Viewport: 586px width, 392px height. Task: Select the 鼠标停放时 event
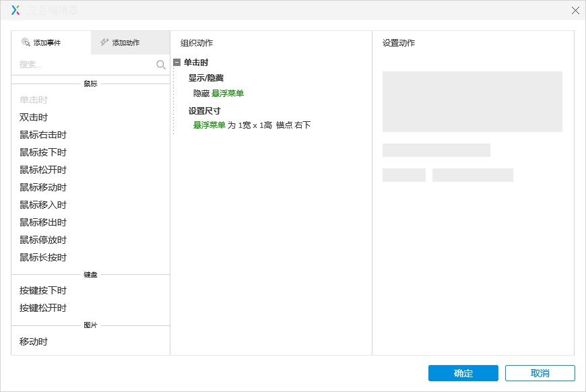(x=43, y=240)
